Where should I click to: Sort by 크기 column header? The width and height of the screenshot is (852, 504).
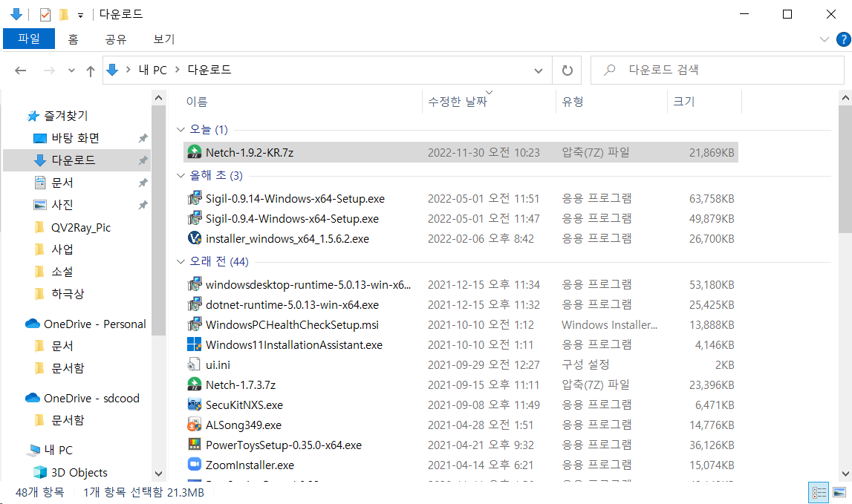[x=683, y=102]
